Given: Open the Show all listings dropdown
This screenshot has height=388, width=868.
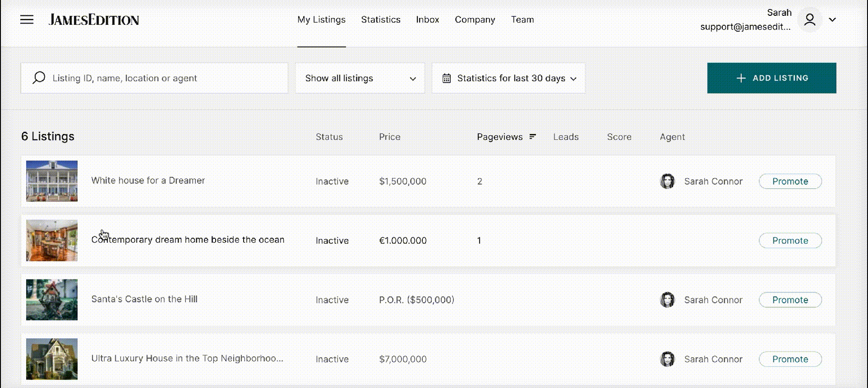Looking at the screenshot, I should point(360,78).
